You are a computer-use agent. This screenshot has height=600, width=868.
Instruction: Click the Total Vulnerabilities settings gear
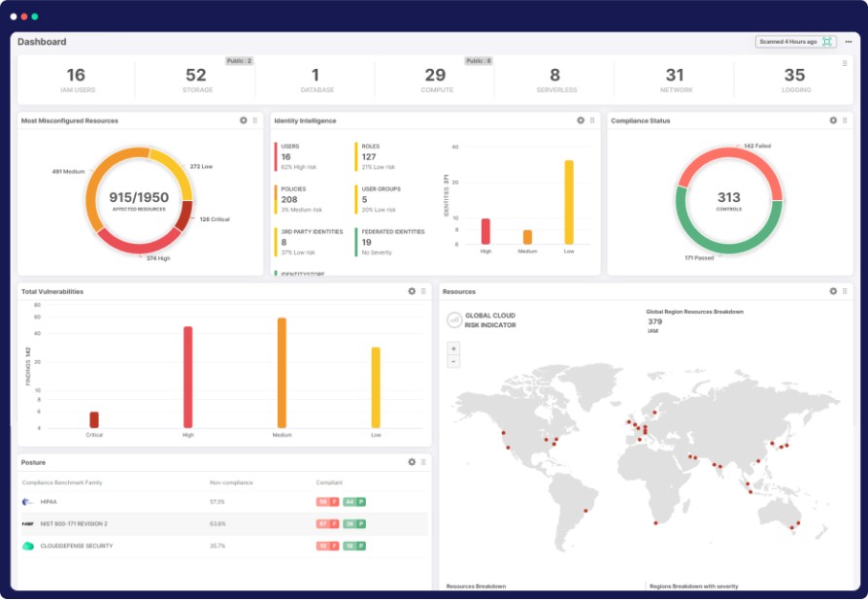412,291
